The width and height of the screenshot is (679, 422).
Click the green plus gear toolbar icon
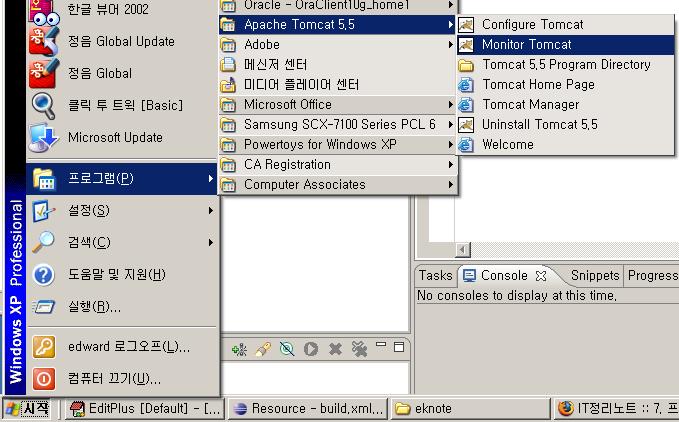coord(239,349)
